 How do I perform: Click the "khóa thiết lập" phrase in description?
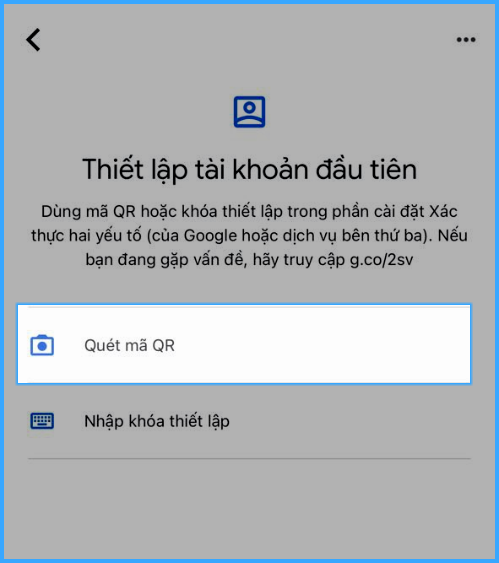[x=232, y=212]
